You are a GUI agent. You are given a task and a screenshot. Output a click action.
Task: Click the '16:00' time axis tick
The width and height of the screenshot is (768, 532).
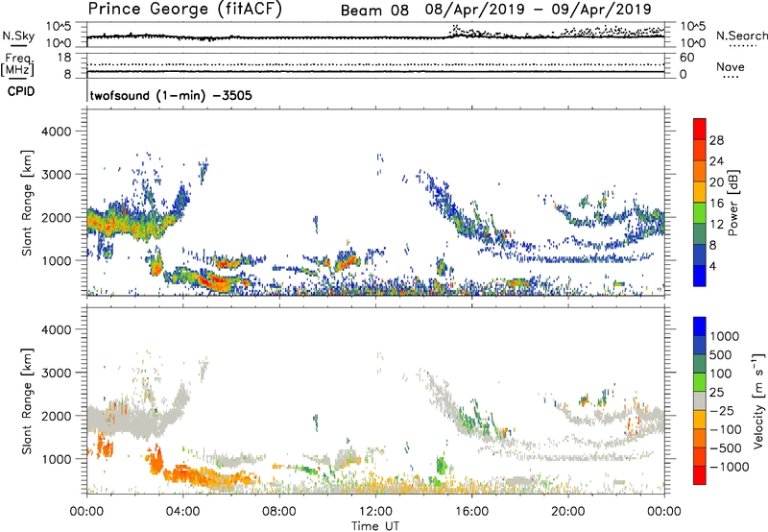[x=471, y=512]
